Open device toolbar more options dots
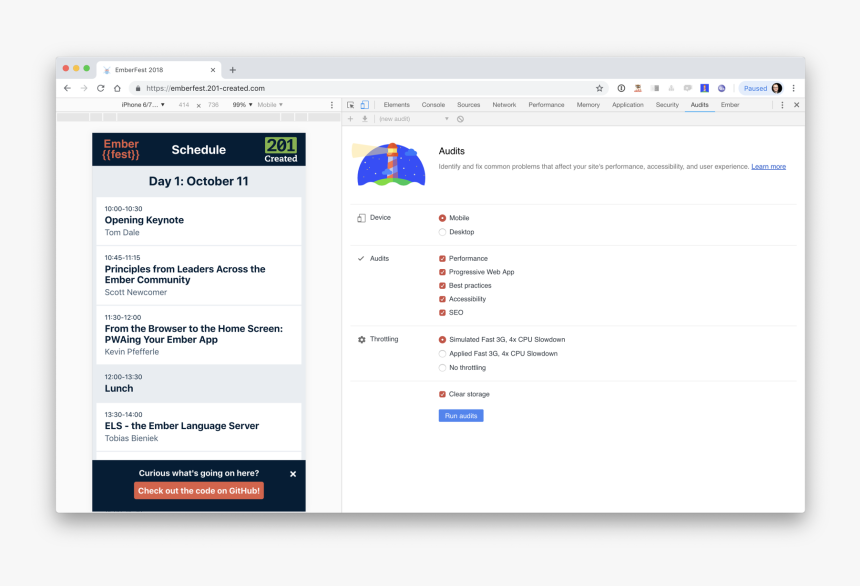Image resolution: width=860 pixels, height=586 pixels. click(x=331, y=105)
